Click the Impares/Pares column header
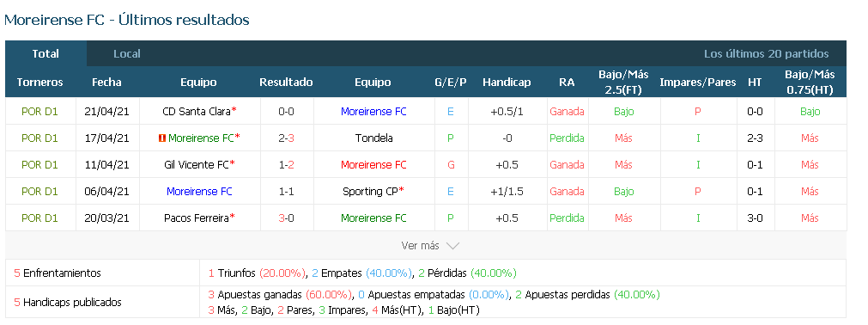 [x=697, y=82]
